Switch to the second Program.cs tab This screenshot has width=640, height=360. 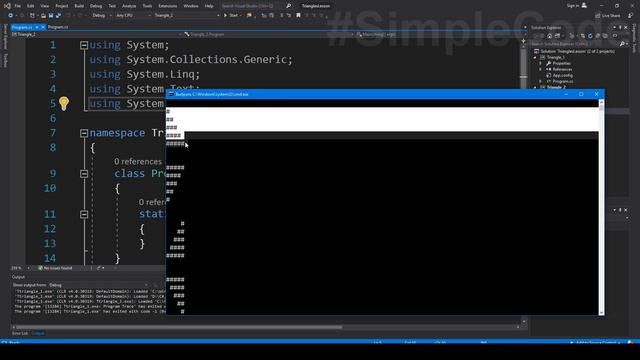coord(58,27)
